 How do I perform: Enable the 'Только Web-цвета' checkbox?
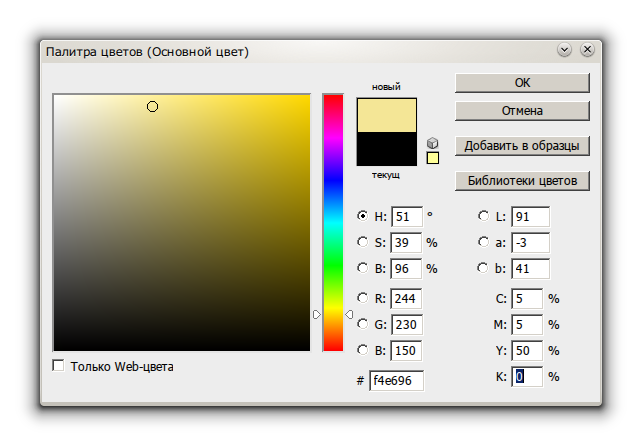pyautogui.click(x=58, y=366)
